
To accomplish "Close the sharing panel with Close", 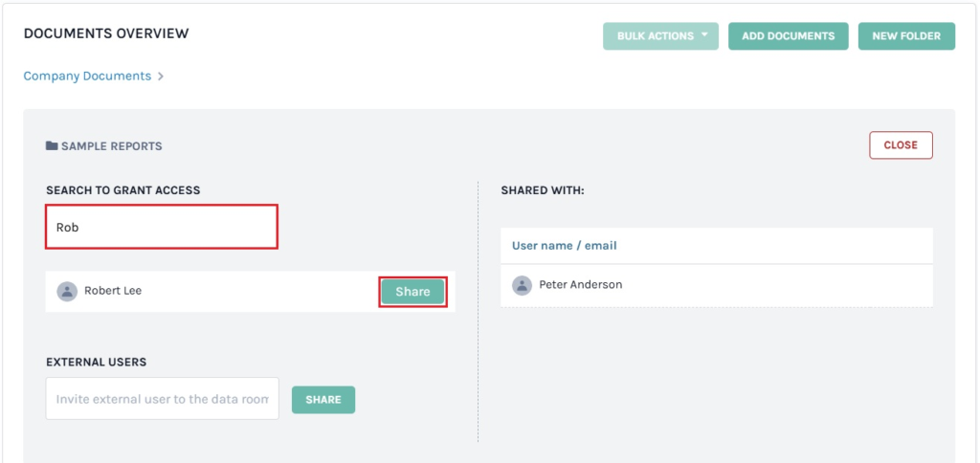I will (x=901, y=145).
